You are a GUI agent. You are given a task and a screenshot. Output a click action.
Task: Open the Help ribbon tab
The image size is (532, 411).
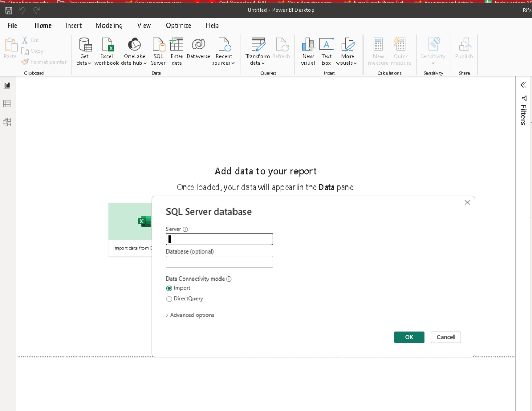tap(212, 25)
